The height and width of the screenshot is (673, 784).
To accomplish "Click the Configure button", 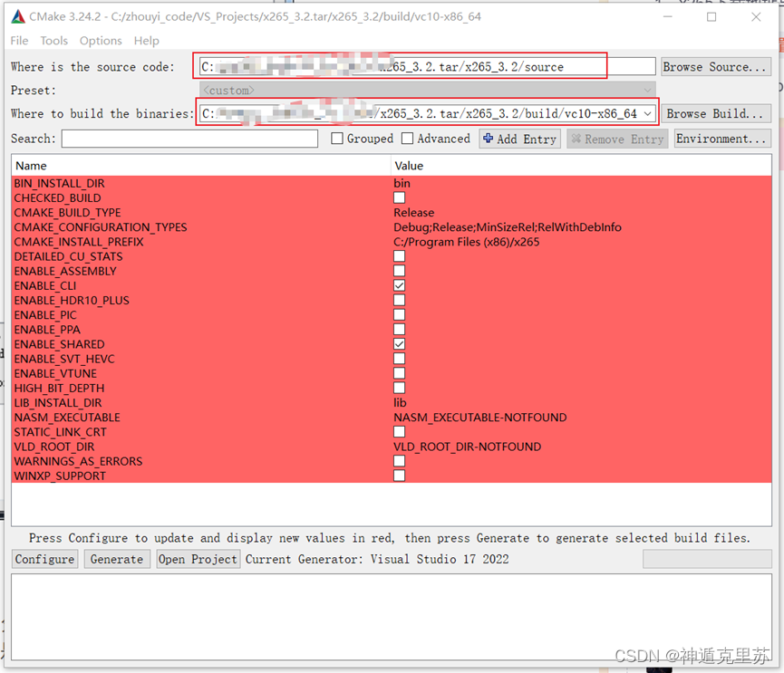I will tap(45, 559).
